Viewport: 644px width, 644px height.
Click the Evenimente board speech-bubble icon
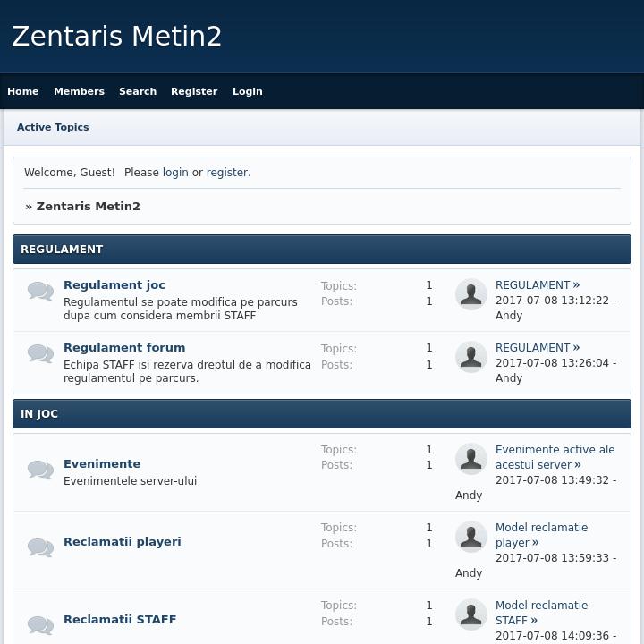click(40, 470)
